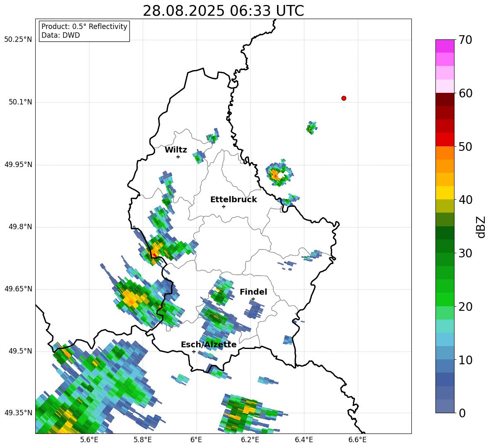This screenshot has width=491, height=448.
Task: Click the Findel station cross marker
Action: pos(253,299)
